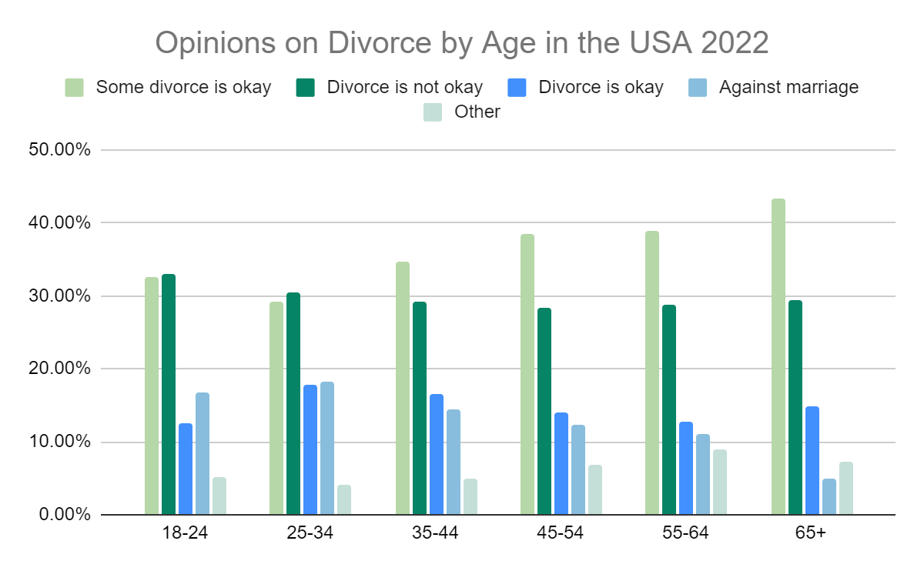Click the 'Other' bar in the 55-64 group
Viewport: 924px width, 571px height.
[x=719, y=483]
